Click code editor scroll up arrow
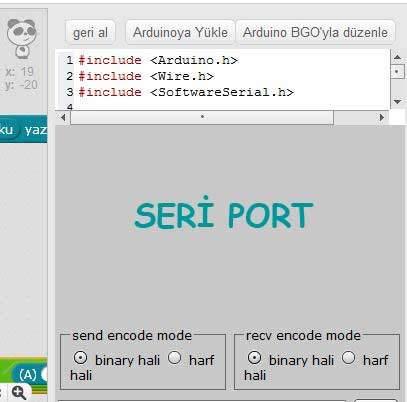The width and height of the screenshot is (407, 402). 397,57
